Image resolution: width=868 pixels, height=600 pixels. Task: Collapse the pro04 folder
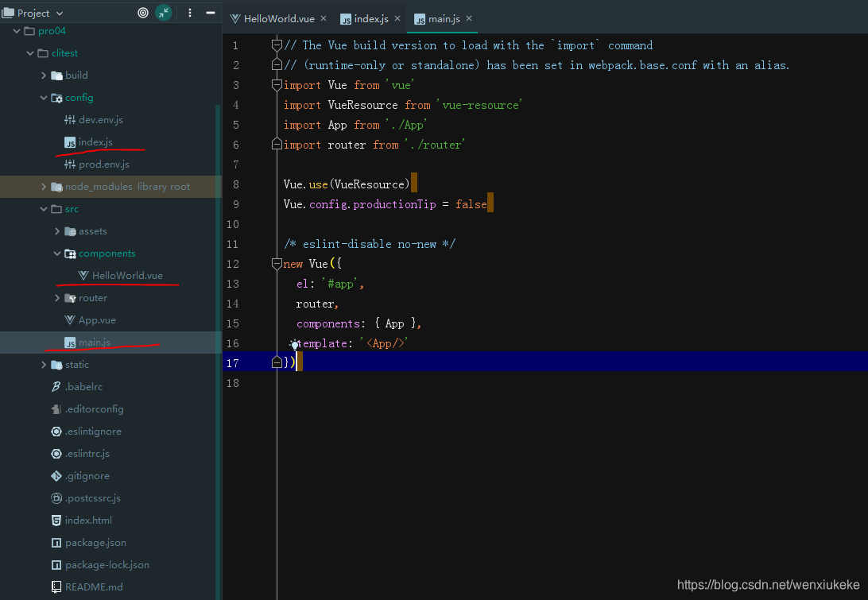coord(17,31)
